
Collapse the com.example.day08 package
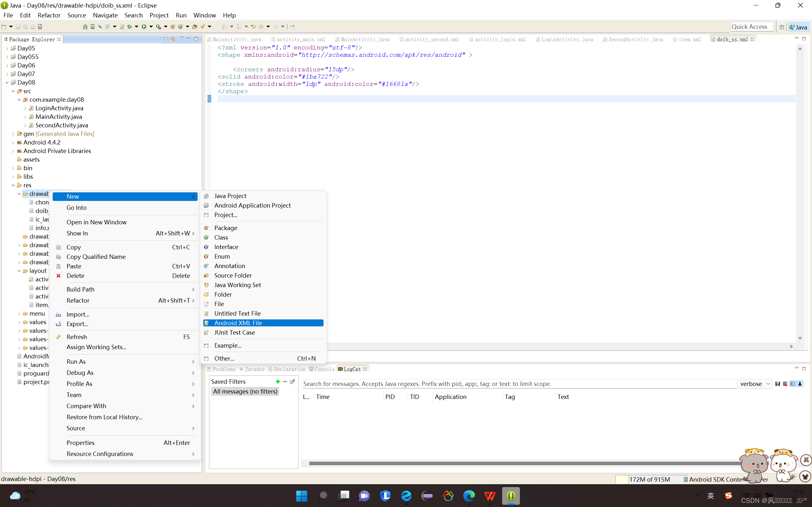pos(19,99)
